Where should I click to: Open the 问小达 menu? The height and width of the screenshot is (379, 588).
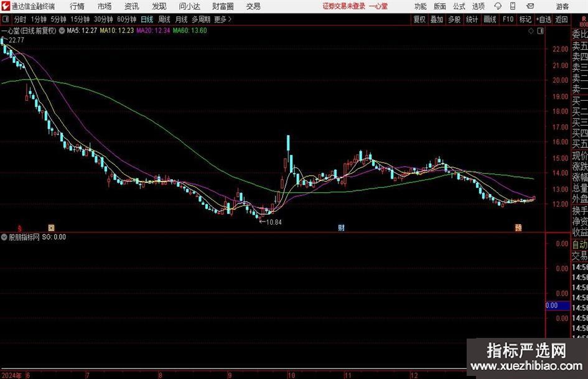point(189,6)
